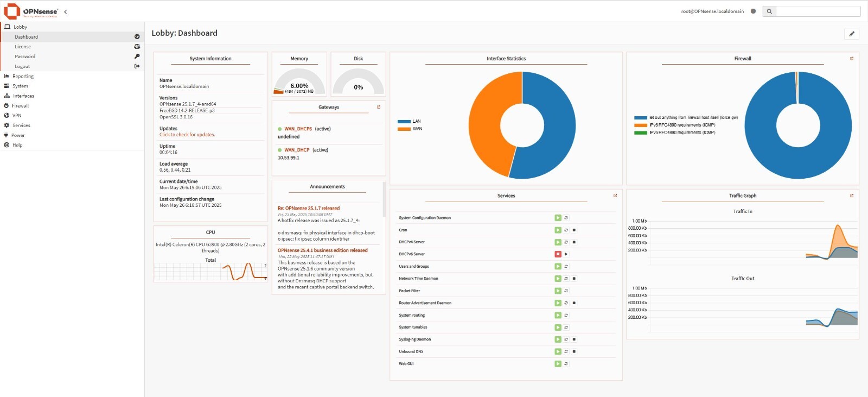868x397 pixels.
Task: Collapse the sidebar using the chevron toggle
Action: pos(66,11)
